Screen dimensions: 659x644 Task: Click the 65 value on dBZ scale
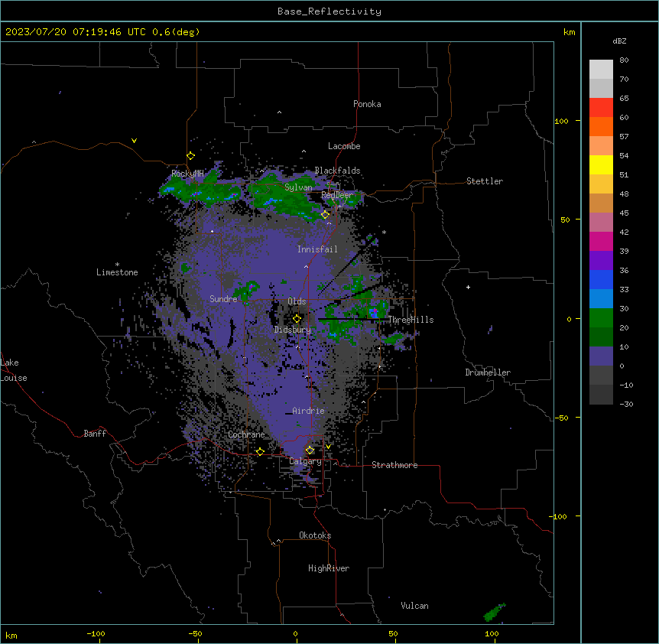[x=624, y=99]
